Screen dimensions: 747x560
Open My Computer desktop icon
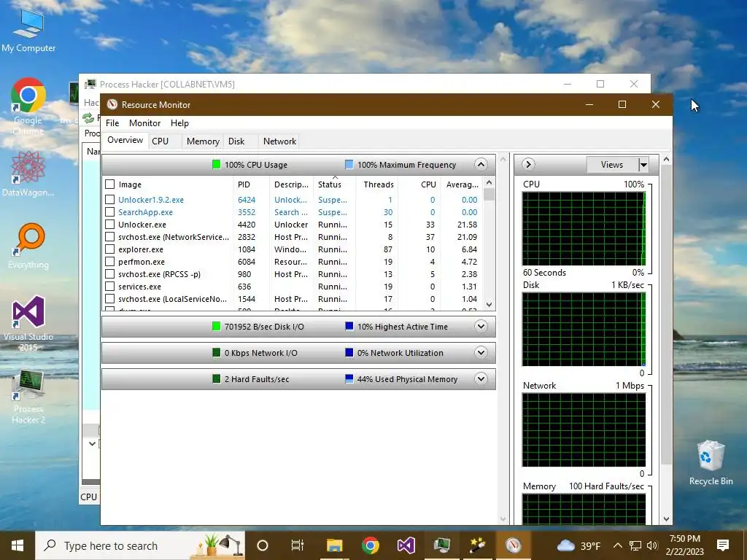[28, 30]
